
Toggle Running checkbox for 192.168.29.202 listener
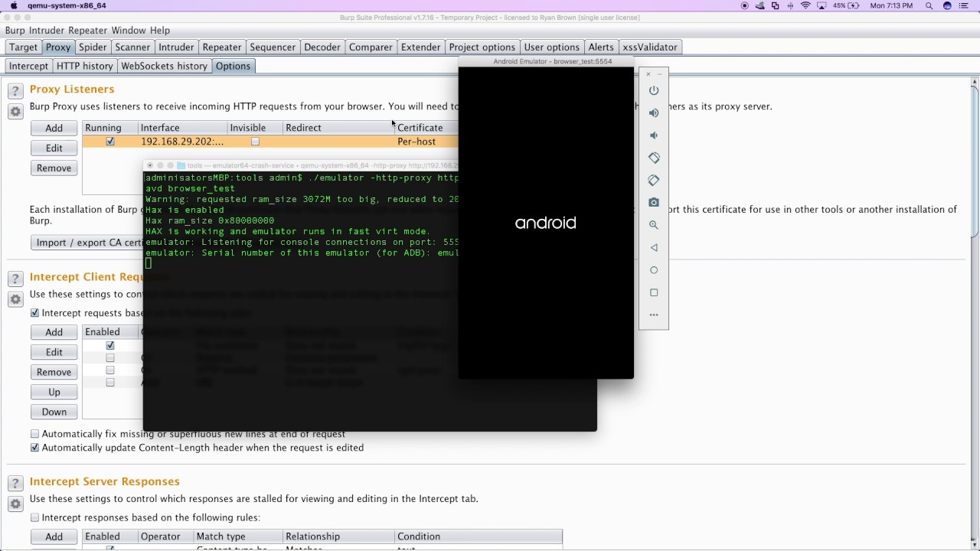click(110, 142)
